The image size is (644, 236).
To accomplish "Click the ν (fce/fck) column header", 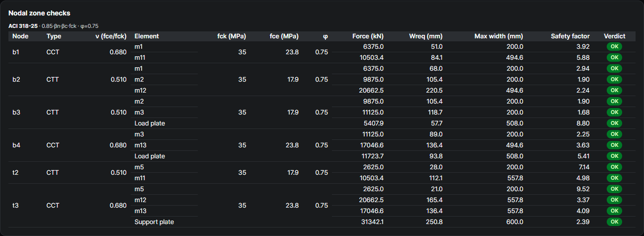I will 111,36.
